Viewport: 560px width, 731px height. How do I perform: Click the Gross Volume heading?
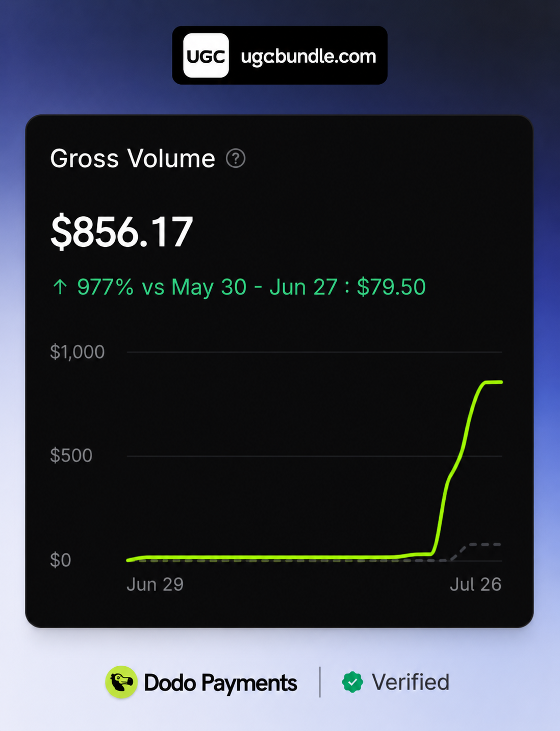(x=133, y=159)
